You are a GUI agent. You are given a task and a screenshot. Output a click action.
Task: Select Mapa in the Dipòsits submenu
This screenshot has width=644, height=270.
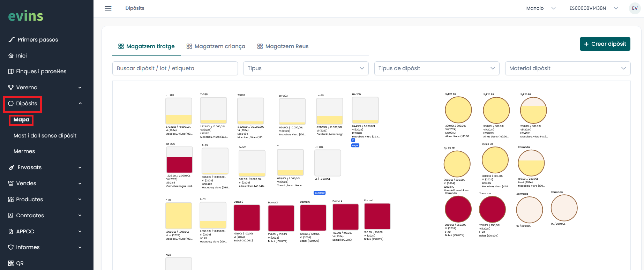point(21,120)
